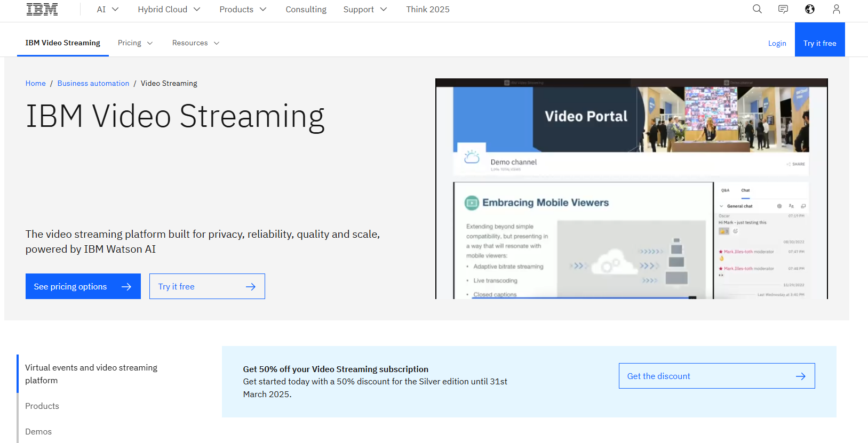The height and width of the screenshot is (443, 868).
Task: Go to Home in the breadcrumb
Action: [36, 83]
